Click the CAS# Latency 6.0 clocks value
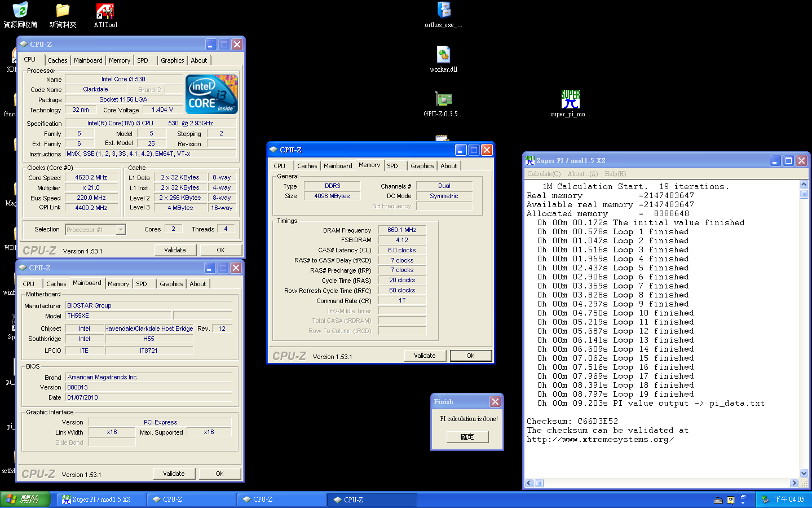812x508 pixels. tap(402, 250)
